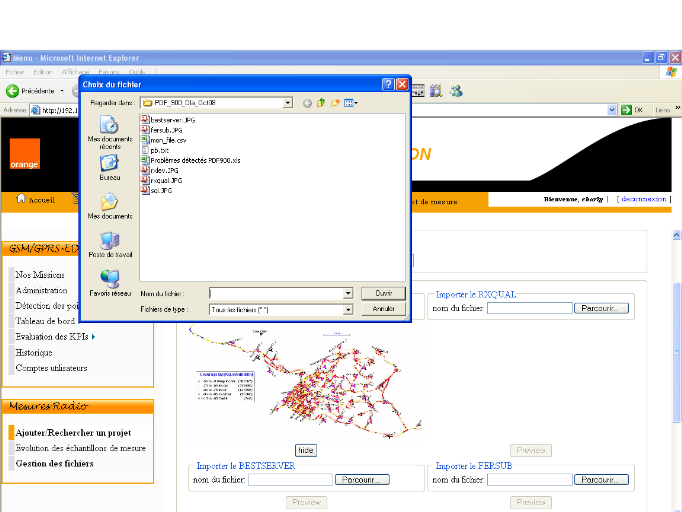Click the FERSUB nom du fichier field
Image resolution: width=682 pixels, height=512 pixels.
point(529,479)
